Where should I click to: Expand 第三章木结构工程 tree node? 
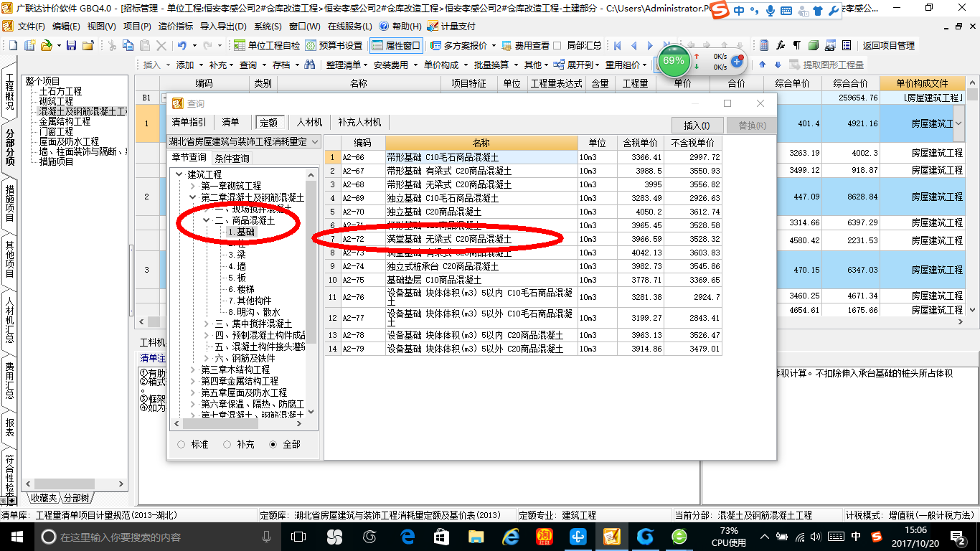193,369
